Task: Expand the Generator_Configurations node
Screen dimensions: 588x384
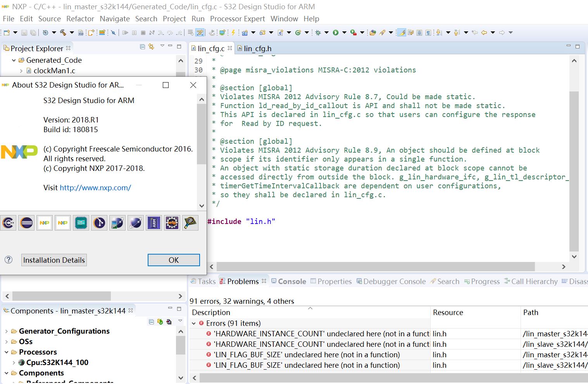Action: pyautogui.click(x=6, y=331)
